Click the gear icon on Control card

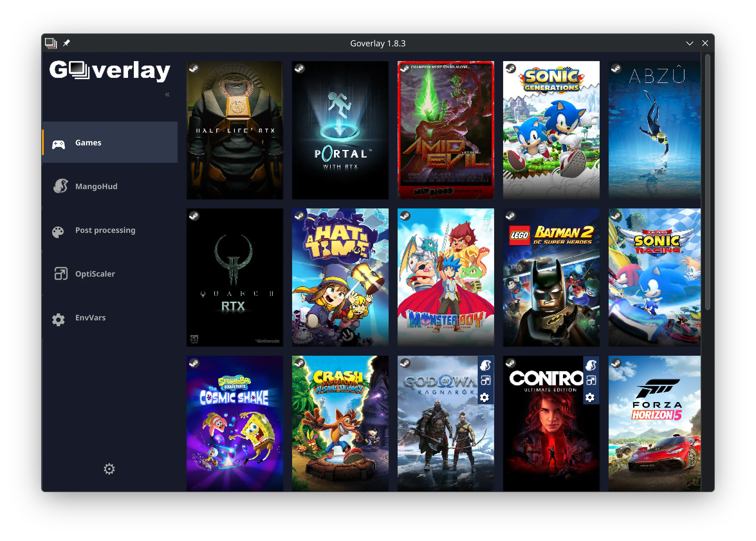pyautogui.click(x=590, y=398)
